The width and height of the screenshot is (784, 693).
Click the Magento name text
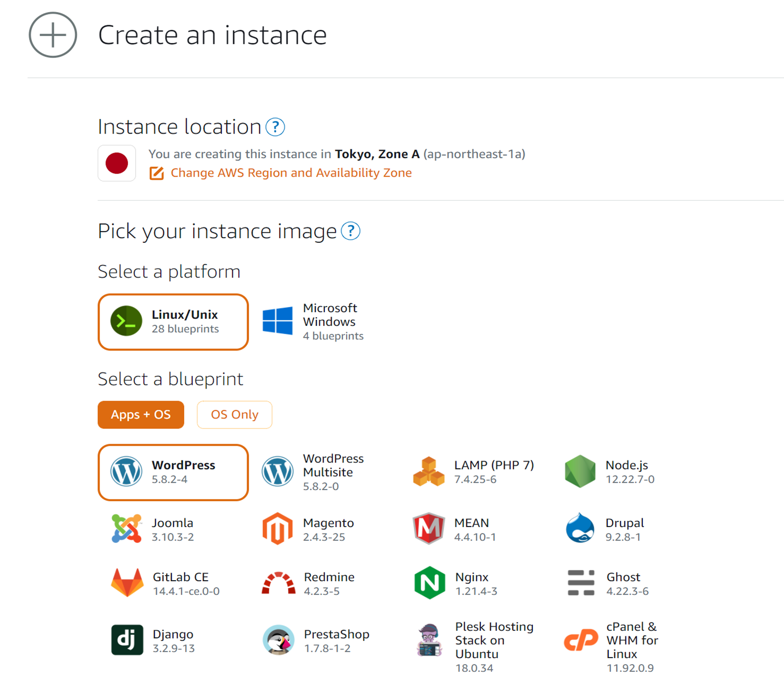click(328, 523)
